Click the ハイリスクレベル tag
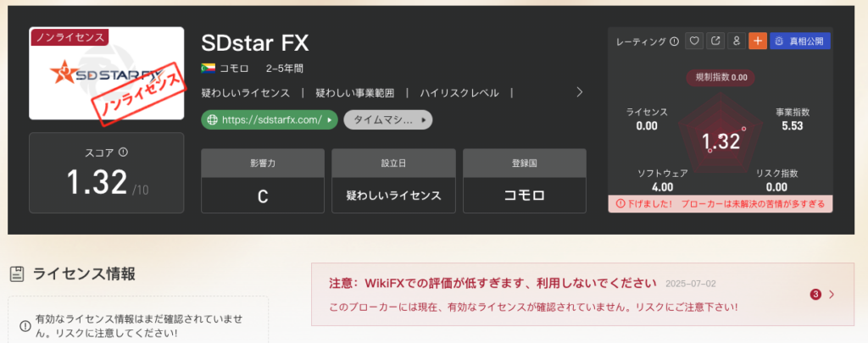 tap(459, 93)
